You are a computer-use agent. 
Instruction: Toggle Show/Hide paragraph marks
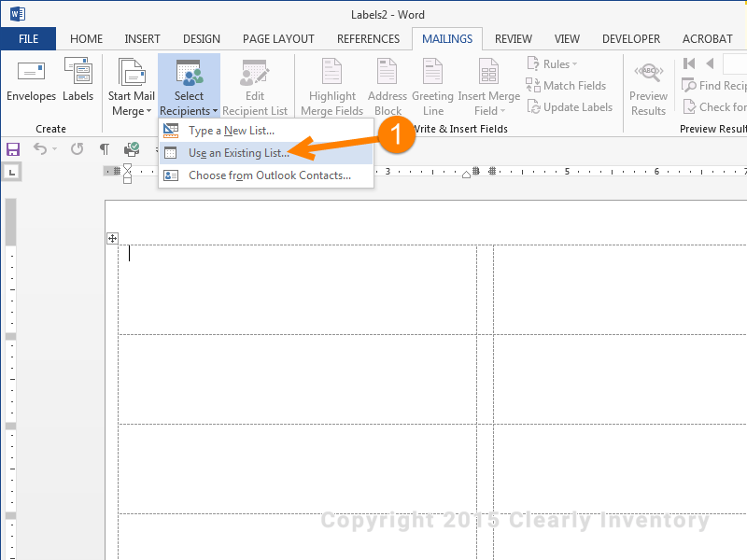click(x=105, y=149)
